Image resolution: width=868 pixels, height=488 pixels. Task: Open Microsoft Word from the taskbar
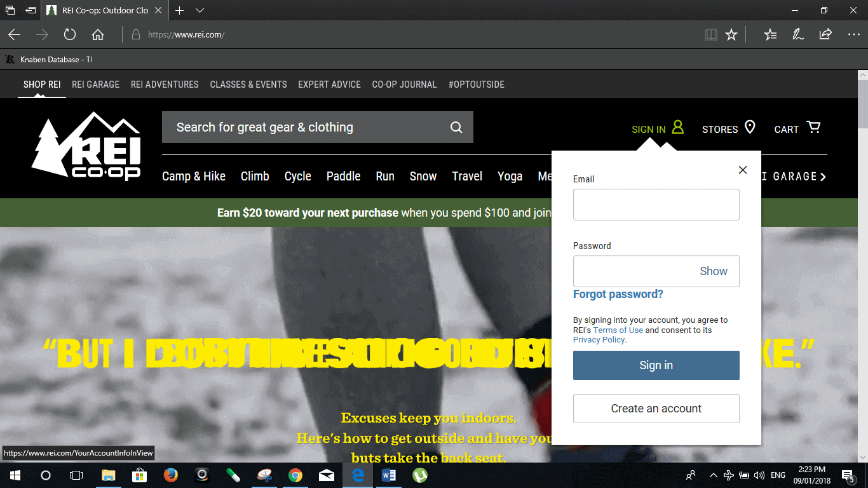[x=389, y=475]
